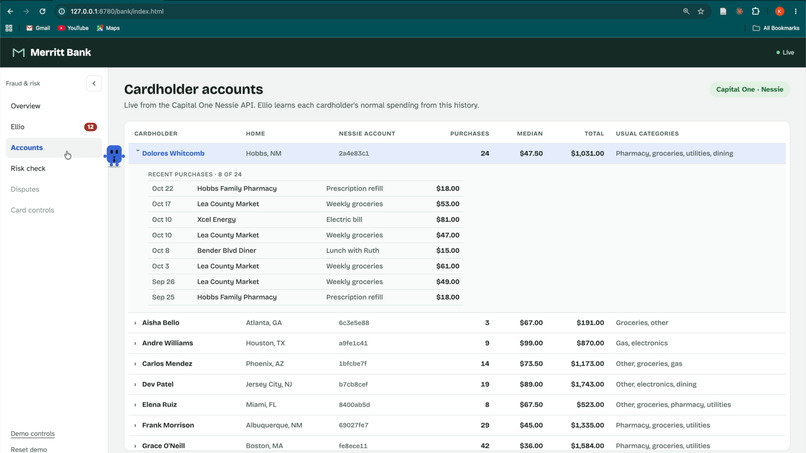Open the apps grid in bookmarks bar
Screen dimensions: 806x453
click(9, 28)
